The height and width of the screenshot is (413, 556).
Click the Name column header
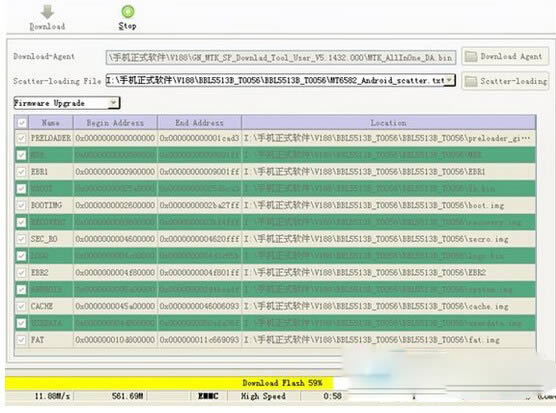pos(51,123)
